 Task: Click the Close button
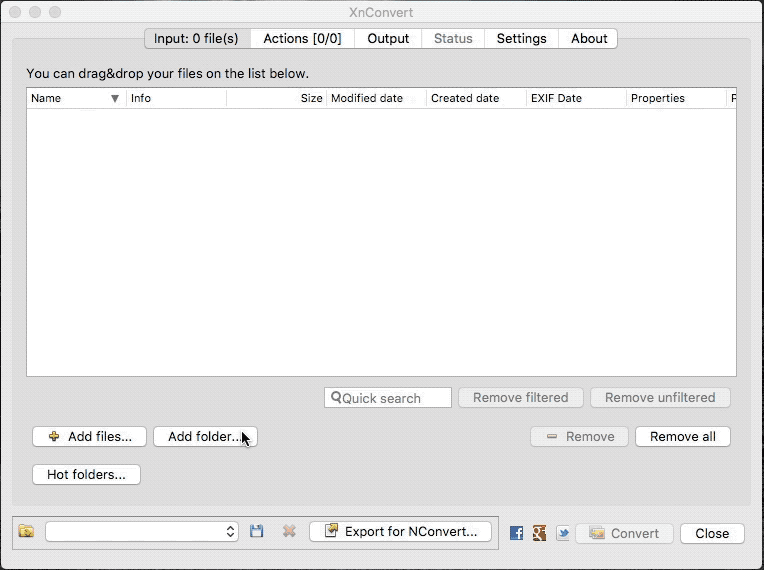tap(712, 533)
